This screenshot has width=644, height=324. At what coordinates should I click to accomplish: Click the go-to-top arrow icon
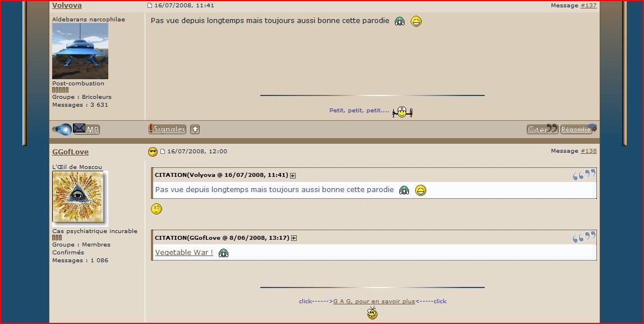click(x=195, y=130)
